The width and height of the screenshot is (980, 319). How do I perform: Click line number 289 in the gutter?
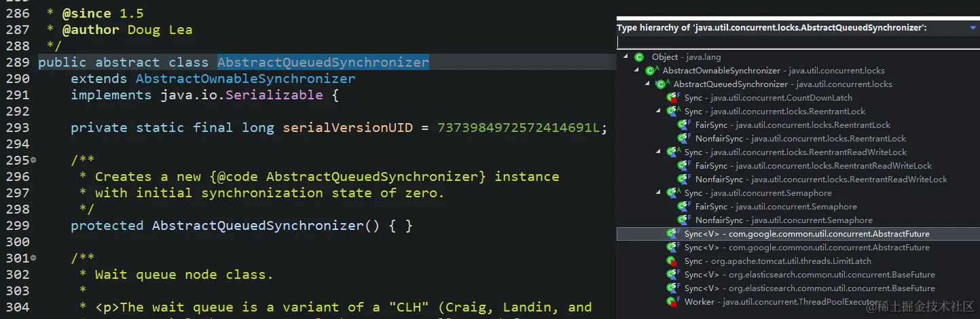(17, 63)
